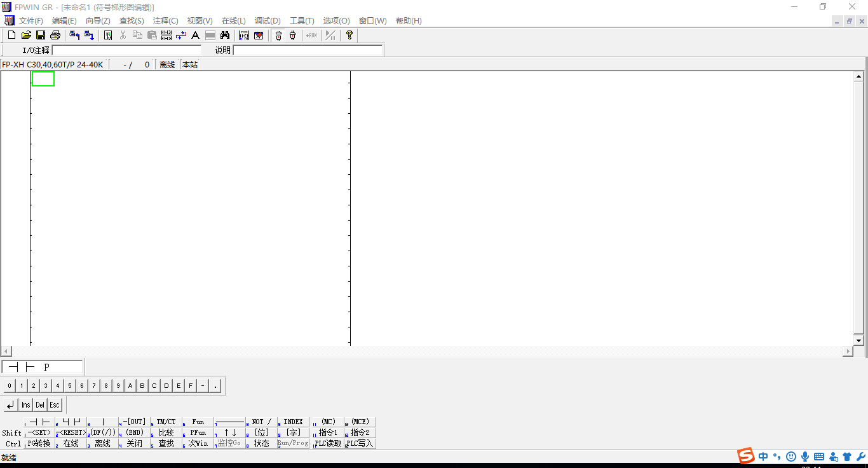Click the letter A comment icon

195,36
